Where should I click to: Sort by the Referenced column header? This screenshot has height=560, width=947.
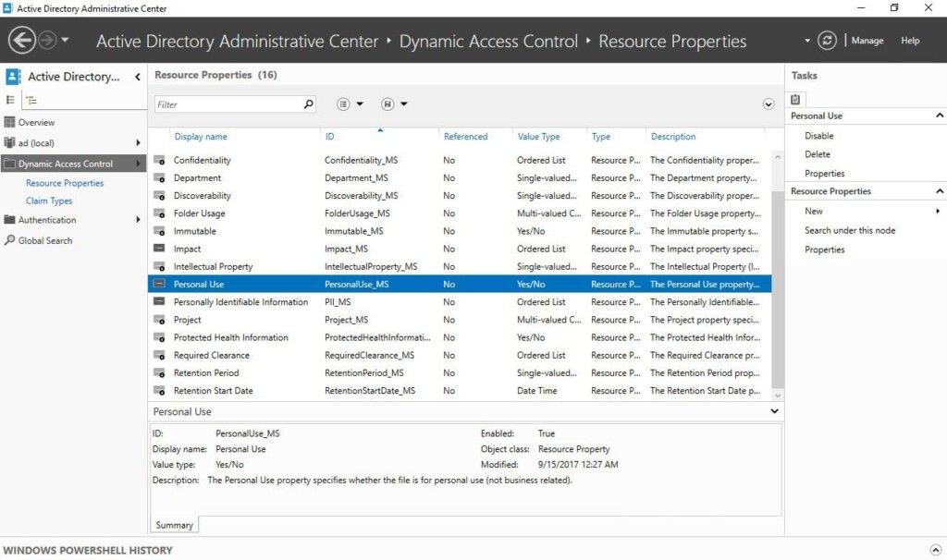(466, 137)
